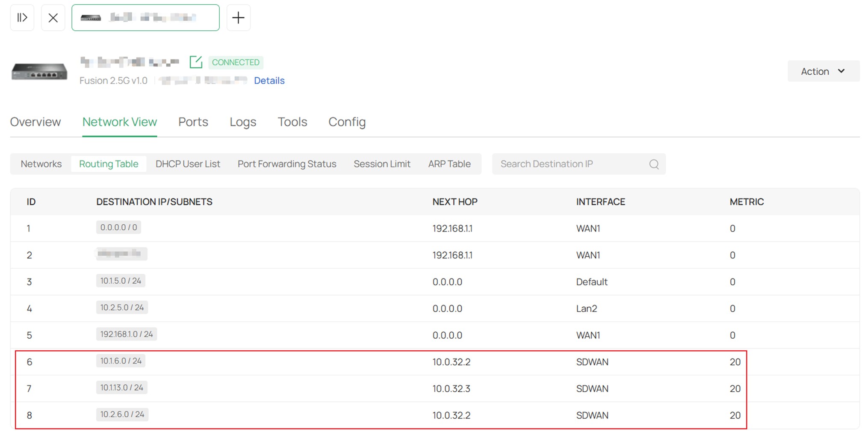This screenshot has width=868, height=440.
Task: Click the Default interface cell
Action: click(x=592, y=282)
